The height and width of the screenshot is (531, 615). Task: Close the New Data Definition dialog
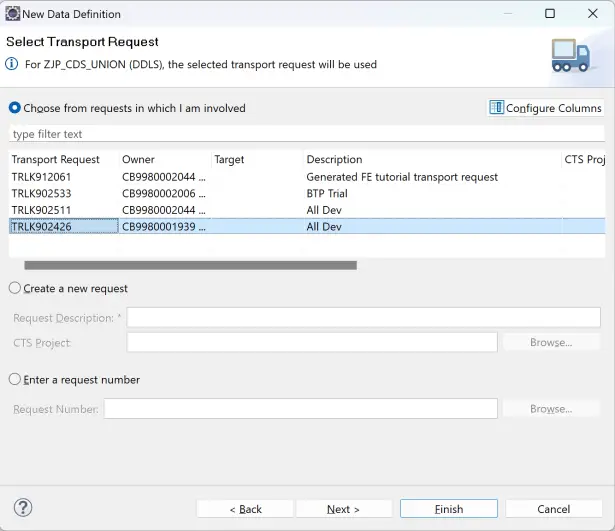pyautogui.click(x=593, y=14)
